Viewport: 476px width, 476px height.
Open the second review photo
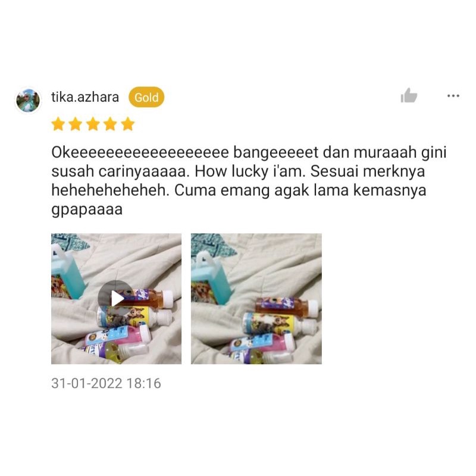pyautogui.click(x=256, y=299)
